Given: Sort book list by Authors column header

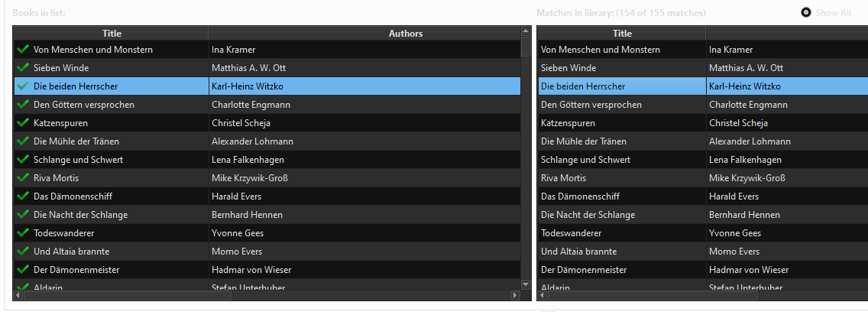Looking at the screenshot, I should tap(405, 33).
